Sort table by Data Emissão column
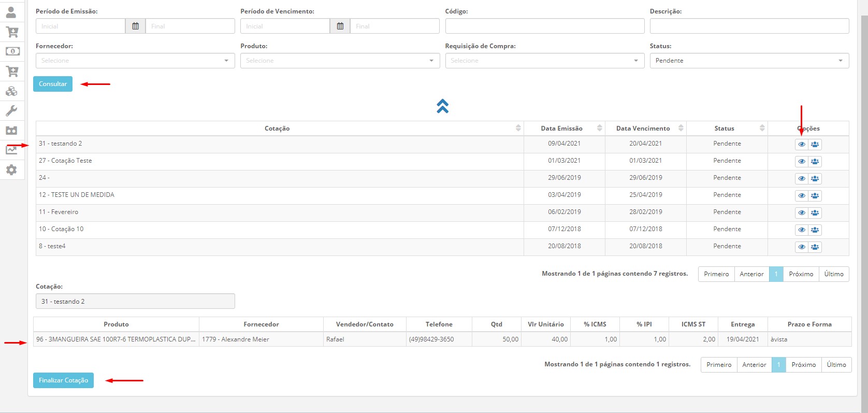The image size is (868, 413). point(565,129)
